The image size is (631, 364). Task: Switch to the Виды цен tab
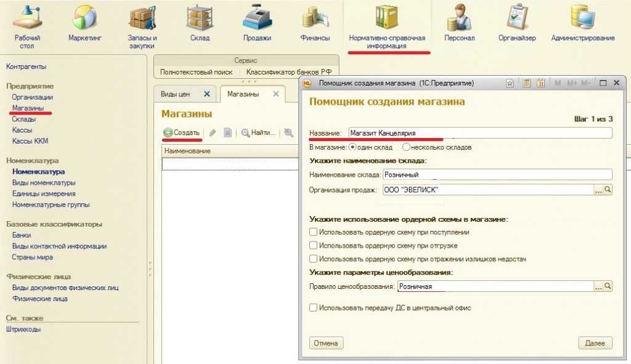coord(176,94)
